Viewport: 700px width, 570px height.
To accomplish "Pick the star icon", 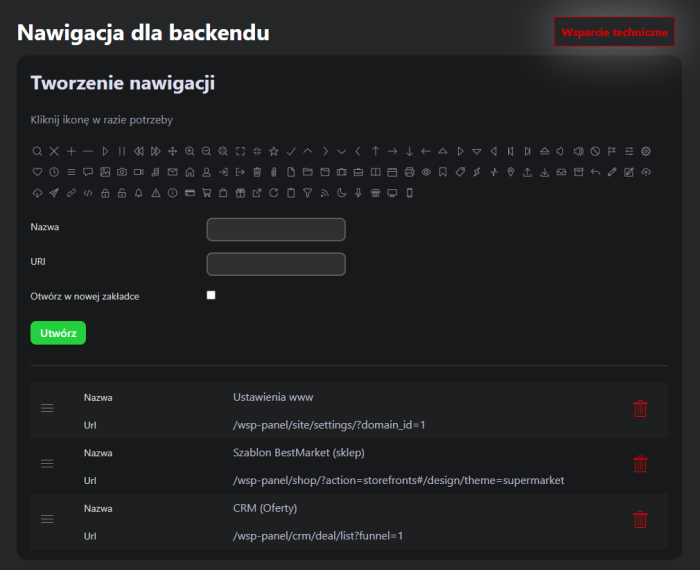I will pos(274,151).
